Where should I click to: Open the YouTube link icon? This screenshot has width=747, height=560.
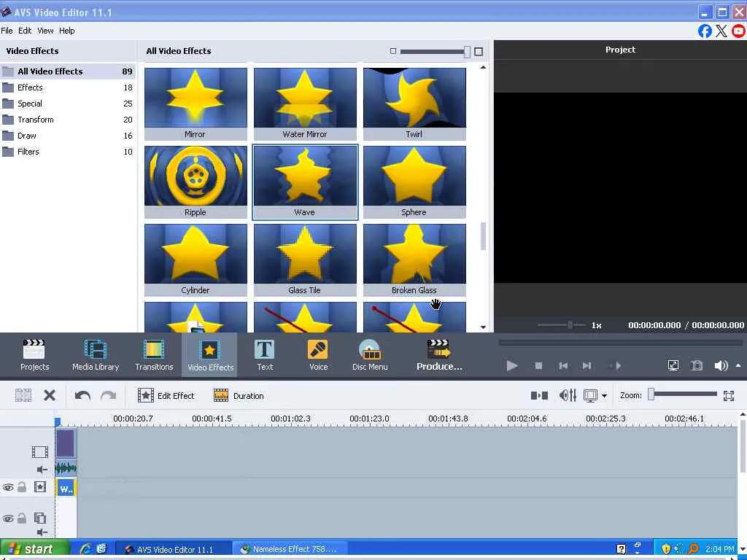coord(739,31)
